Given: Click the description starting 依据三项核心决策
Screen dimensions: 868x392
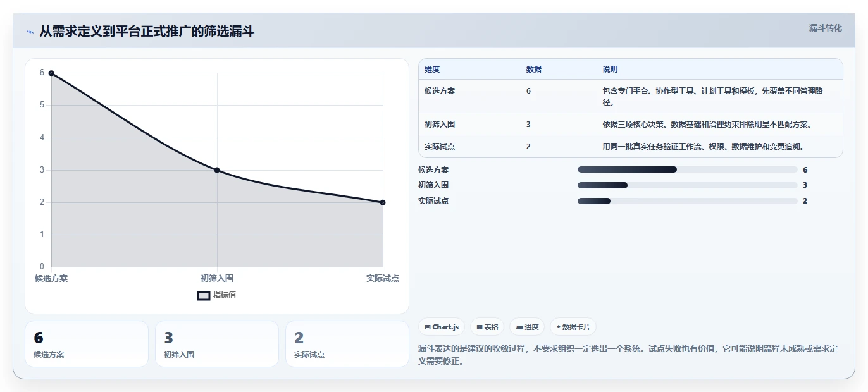Looking at the screenshot, I should click(x=707, y=125).
